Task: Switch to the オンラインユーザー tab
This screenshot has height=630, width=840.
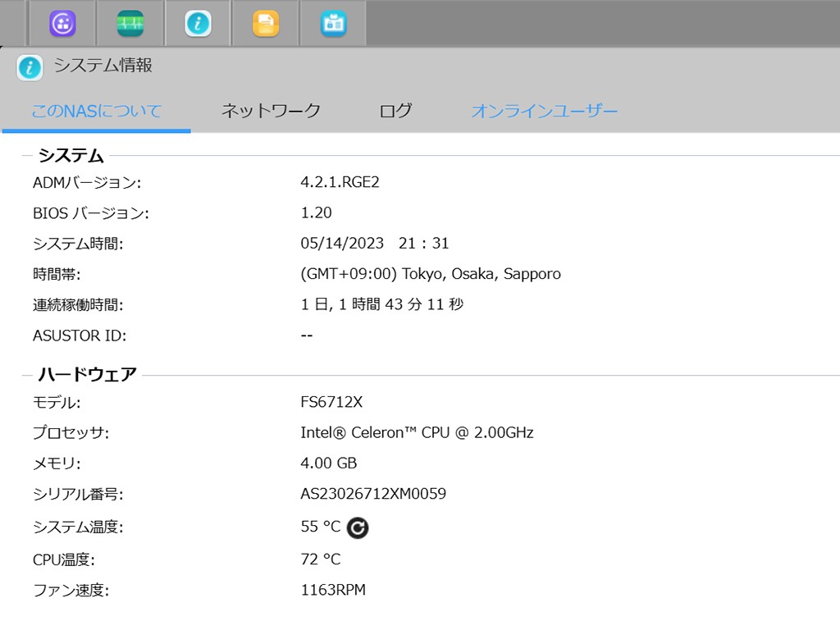Action: (544, 111)
